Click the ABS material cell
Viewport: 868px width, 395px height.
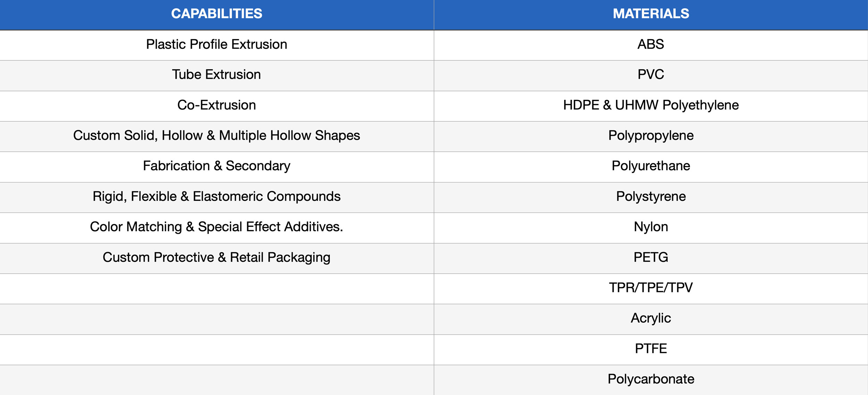(x=651, y=44)
